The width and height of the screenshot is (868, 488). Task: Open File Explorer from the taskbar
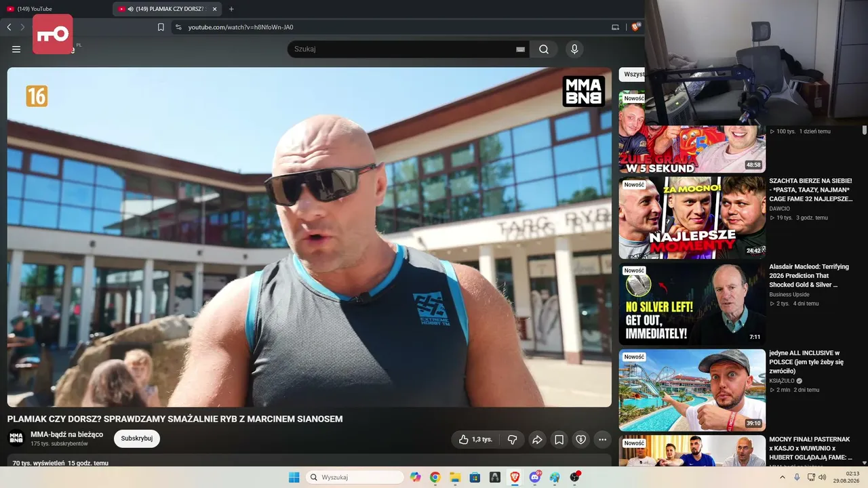455,477
